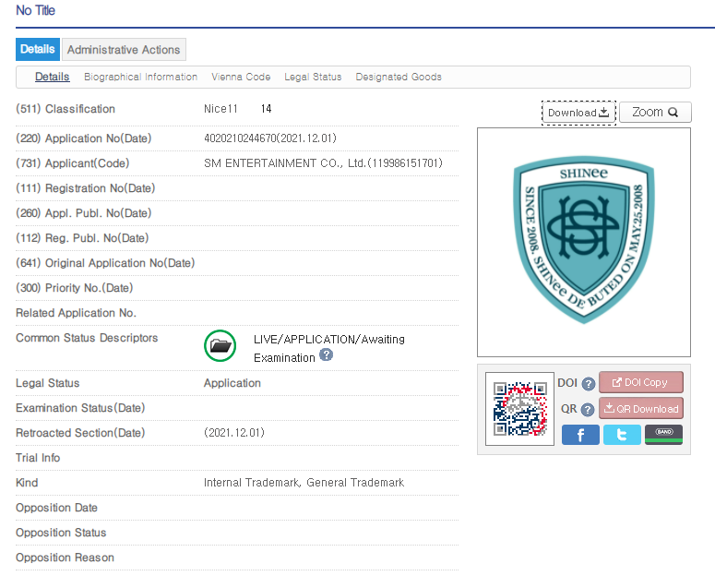Viewport: 715px width, 588px height.
Task: Select LIVE/APPLICATION/Awaiting Examination text
Action: pyautogui.click(x=329, y=349)
